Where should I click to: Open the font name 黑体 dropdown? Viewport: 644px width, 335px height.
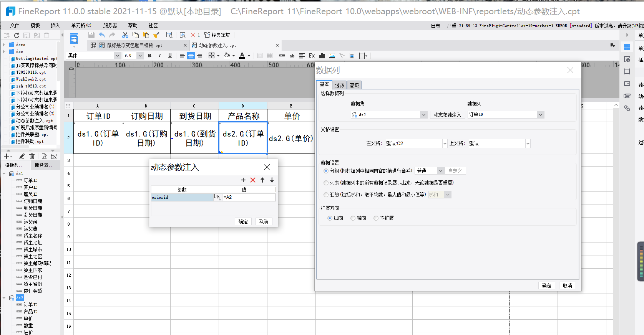click(x=117, y=56)
